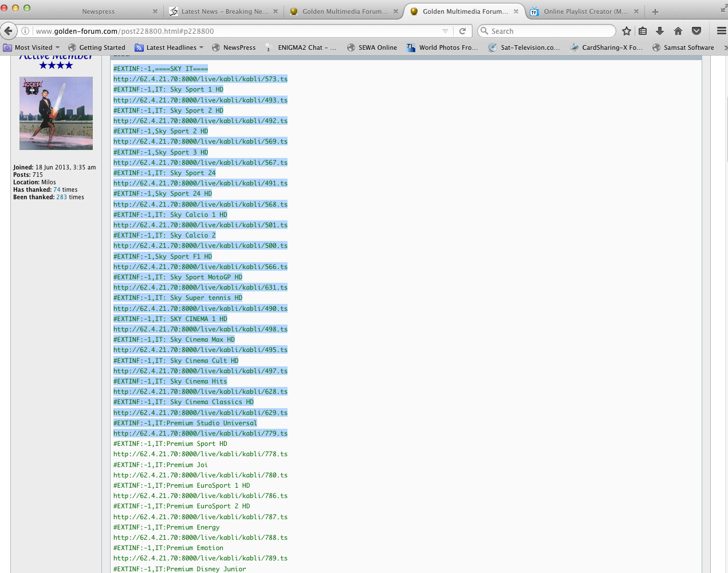Go back to the previous page
This screenshot has height=573, width=728.
coord(8,31)
